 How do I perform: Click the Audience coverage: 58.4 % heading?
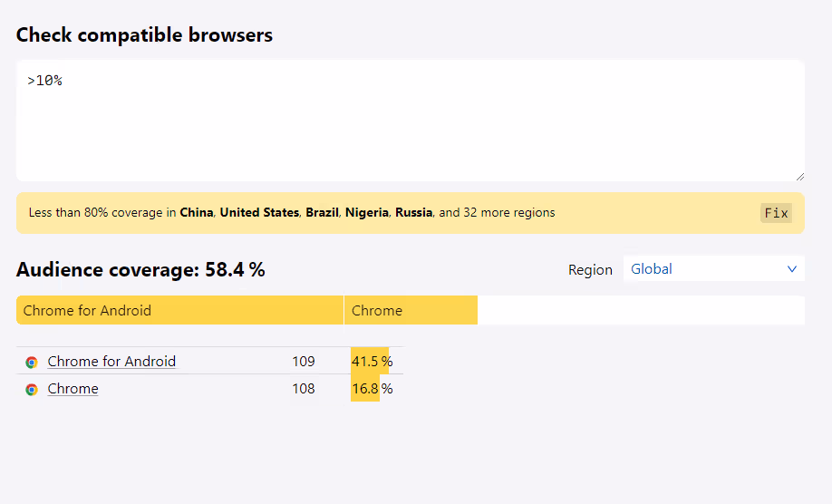coord(140,269)
